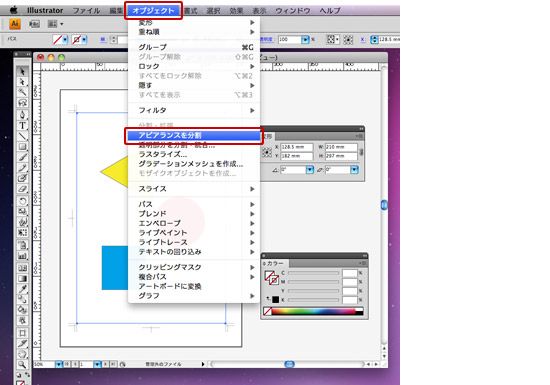Select the Type tool
Viewport: 550px width, 385px height.
(22, 125)
